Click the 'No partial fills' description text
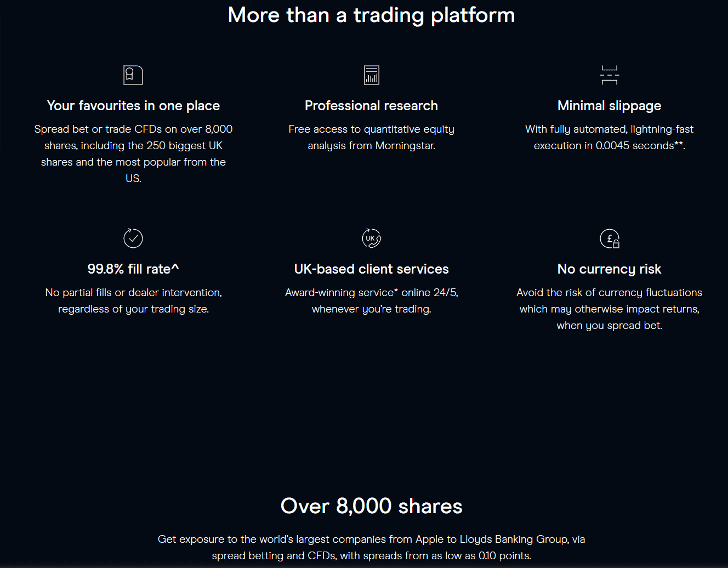 pyautogui.click(x=133, y=300)
